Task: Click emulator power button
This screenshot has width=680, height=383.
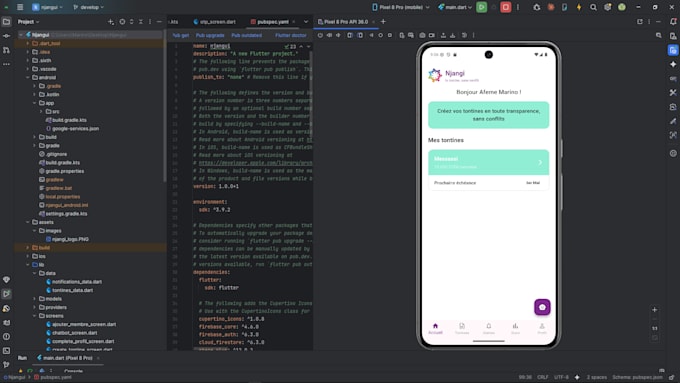Action: tap(320, 35)
